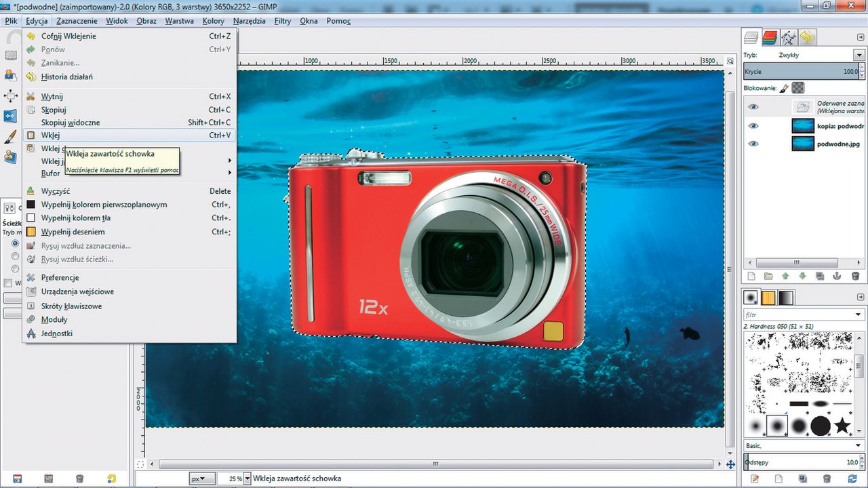
Task: Click the lock alpha channel checkerboard icon
Action: pyautogui.click(x=798, y=88)
